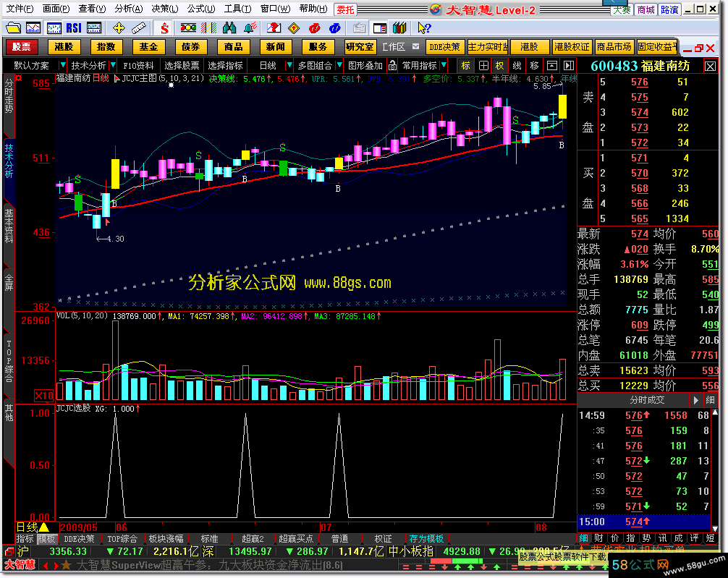Click the open folder toolbar icon
728x578 pixels.
(13, 28)
